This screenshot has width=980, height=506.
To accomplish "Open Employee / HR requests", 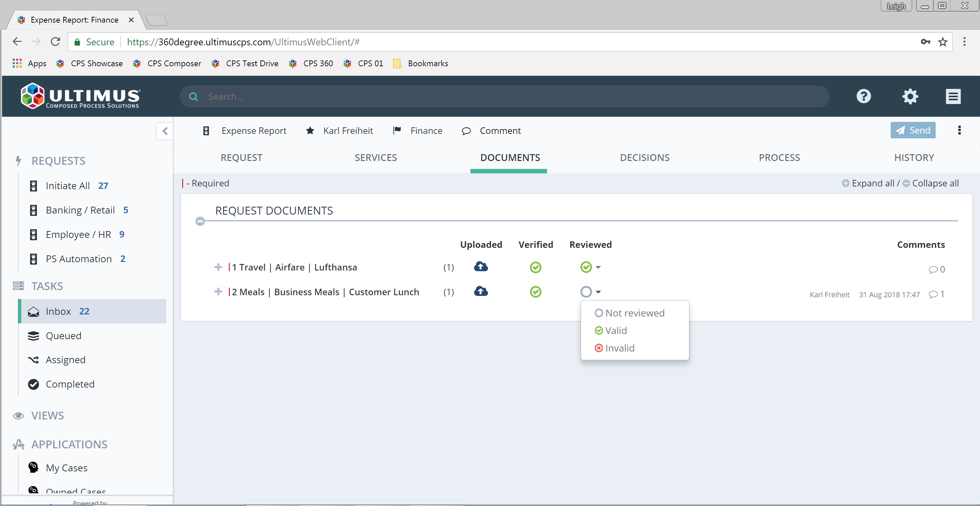I will pyautogui.click(x=78, y=234).
